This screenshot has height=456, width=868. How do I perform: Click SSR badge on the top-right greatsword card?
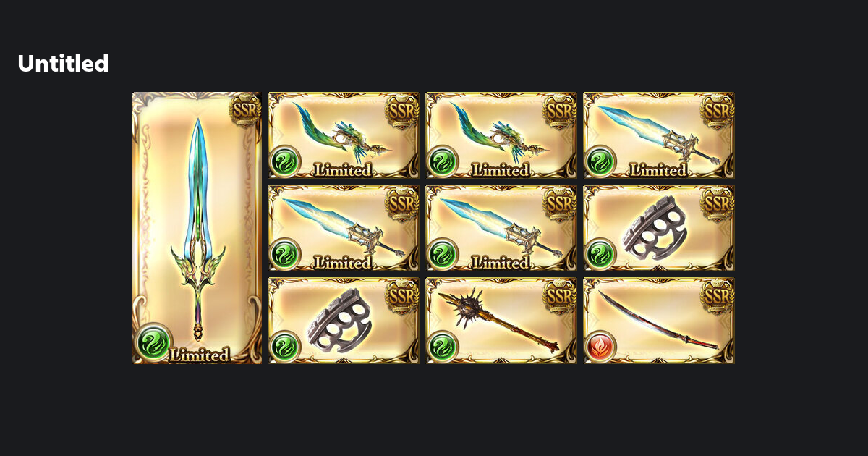[x=718, y=111]
